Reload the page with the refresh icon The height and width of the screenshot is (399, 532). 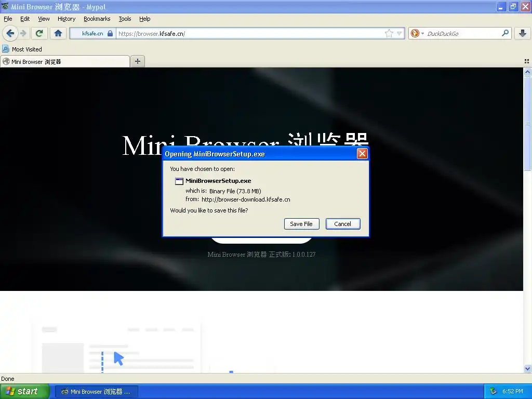click(39, 33)
